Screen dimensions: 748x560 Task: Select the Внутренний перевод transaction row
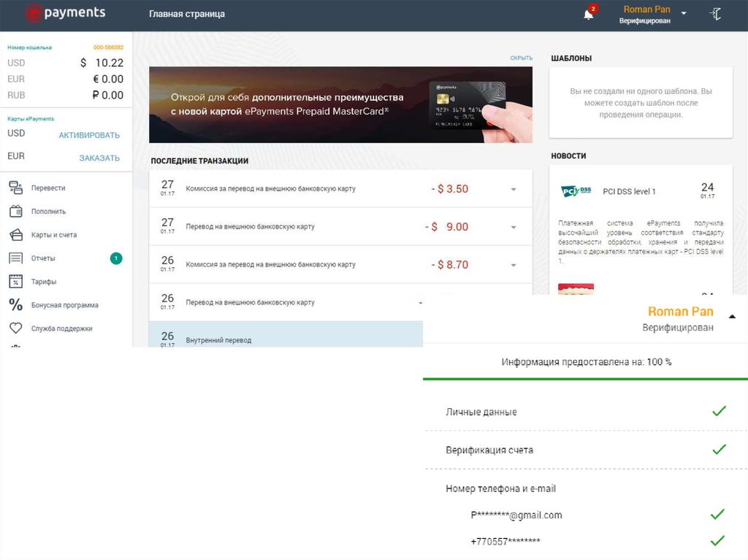click(x=285, y=338)
